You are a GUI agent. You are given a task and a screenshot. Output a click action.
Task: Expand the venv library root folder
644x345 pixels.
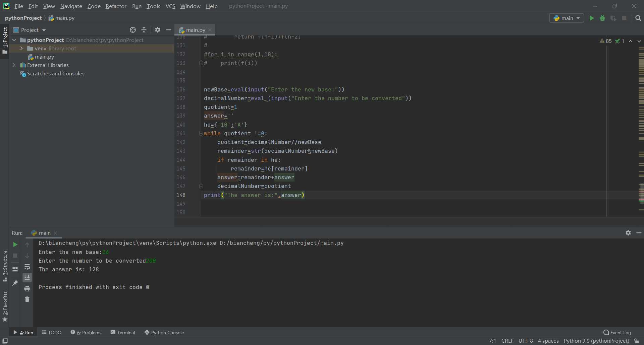pos(21,48)
